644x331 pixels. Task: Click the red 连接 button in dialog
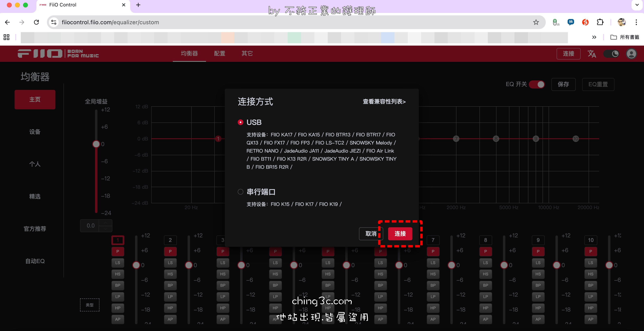click(x=400, y=234)
